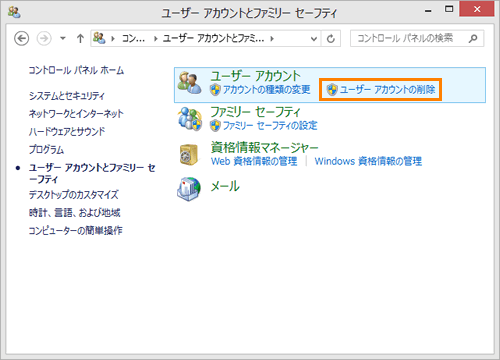Open アカウントの種類の変更 link

[x=266, y=89]
